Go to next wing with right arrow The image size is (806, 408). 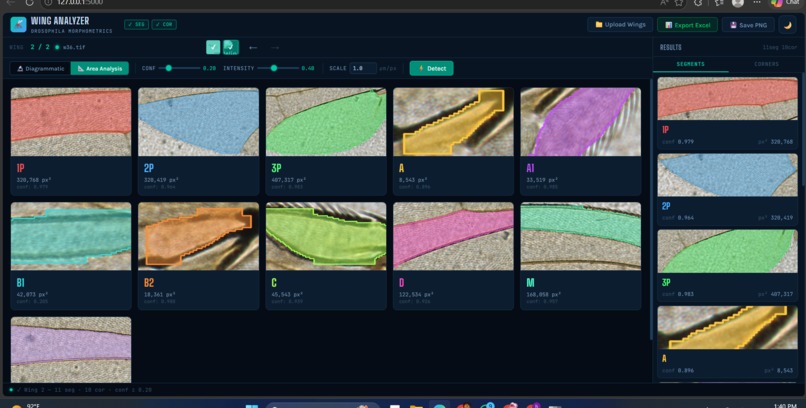[275, 47]
